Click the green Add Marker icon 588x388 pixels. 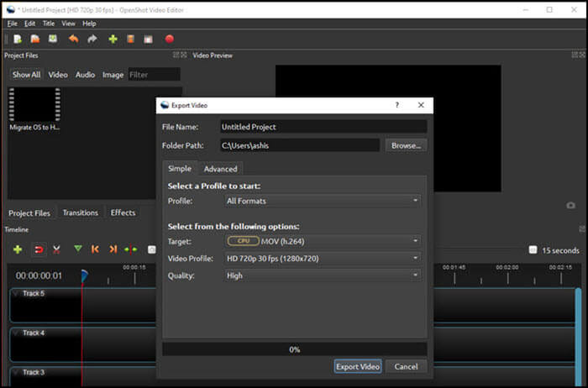[x=78, y=249]
